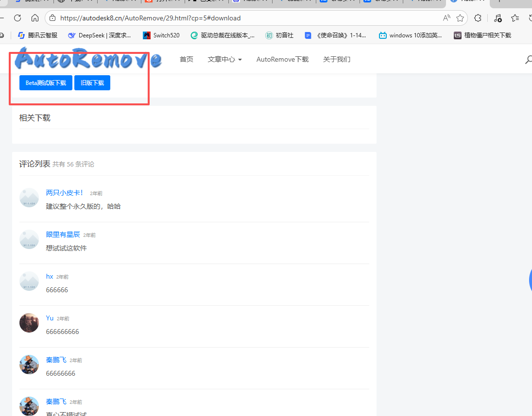This screenshot has width=532, height=416.
Task: Click the address bar URL field
Action: (x=243, y=18)
